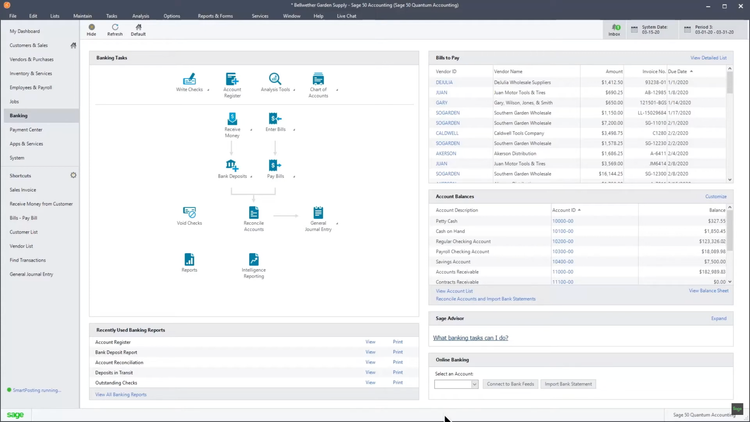Open the Maintain menu
The height and width of the screenshot is (422, 750).
point(82,16)
